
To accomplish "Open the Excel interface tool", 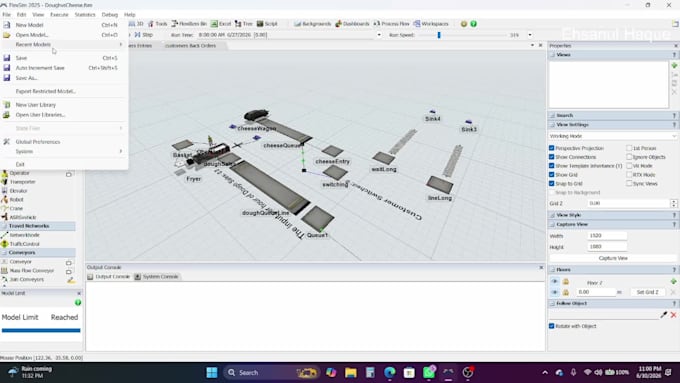I will point(221,24).
